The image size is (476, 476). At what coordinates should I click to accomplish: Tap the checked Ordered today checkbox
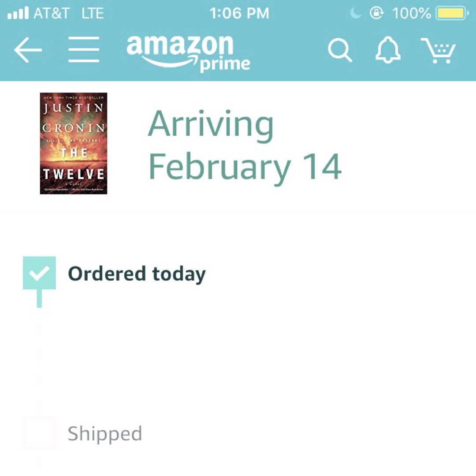tap(40, 273)
